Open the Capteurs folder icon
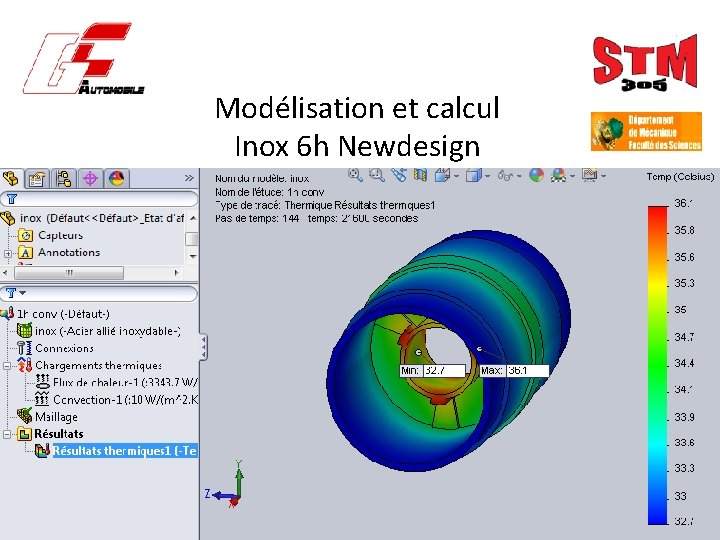720x540 pixels. tap(25, 236)
